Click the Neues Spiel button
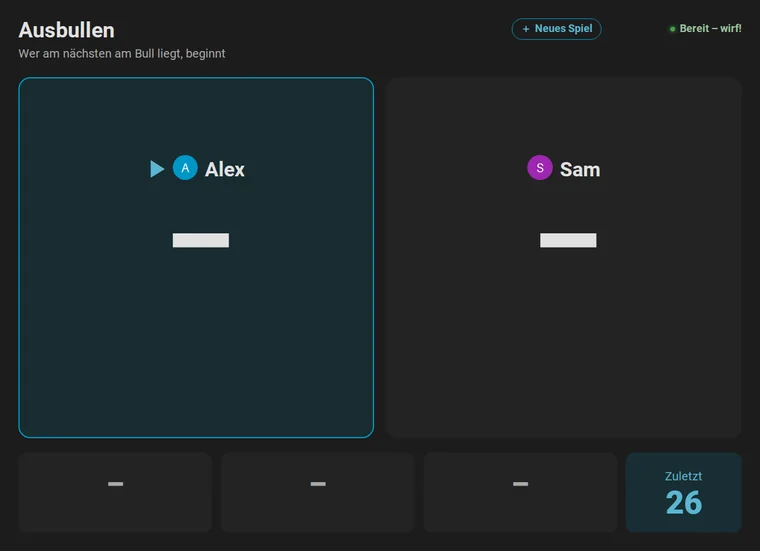Image resolution: width=760 pixels, height=551 pixels. coord(556,29)
